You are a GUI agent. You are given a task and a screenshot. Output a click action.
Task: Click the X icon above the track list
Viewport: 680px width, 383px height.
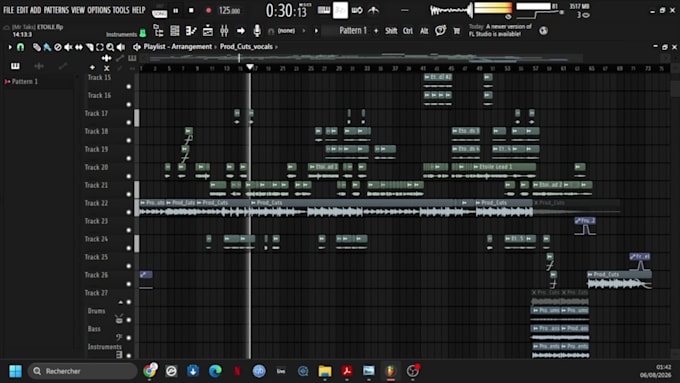pyautogui.click(x=106, y=68)
